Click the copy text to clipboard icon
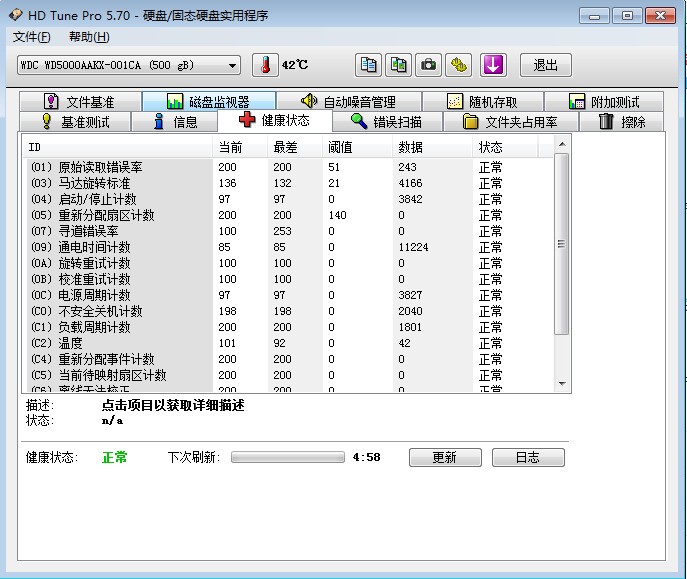The height and width of the screenshot is (579, 687). click(x=368, y=65)
